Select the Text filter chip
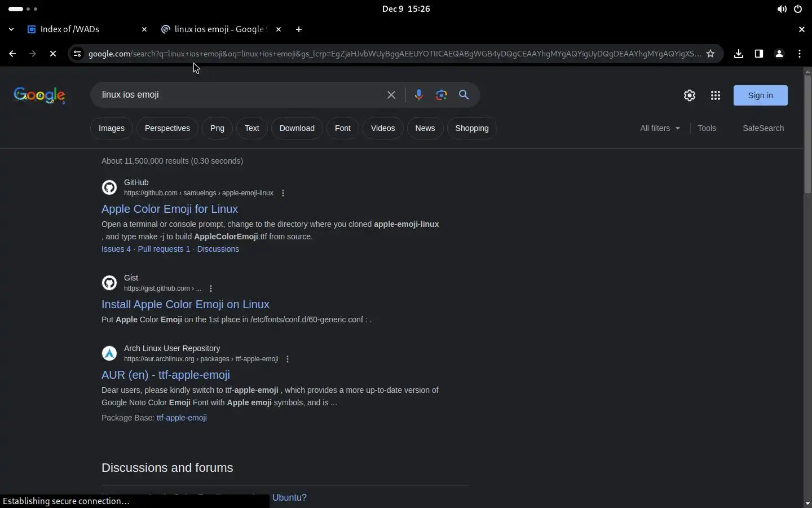Viewport: 812px width, 508px height. [252, 128]
